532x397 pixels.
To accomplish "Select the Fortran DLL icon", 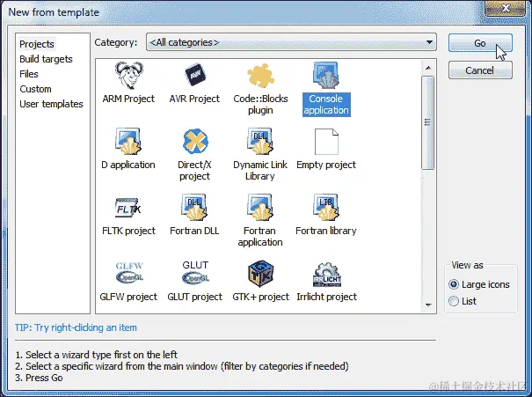I will [194, 207].
